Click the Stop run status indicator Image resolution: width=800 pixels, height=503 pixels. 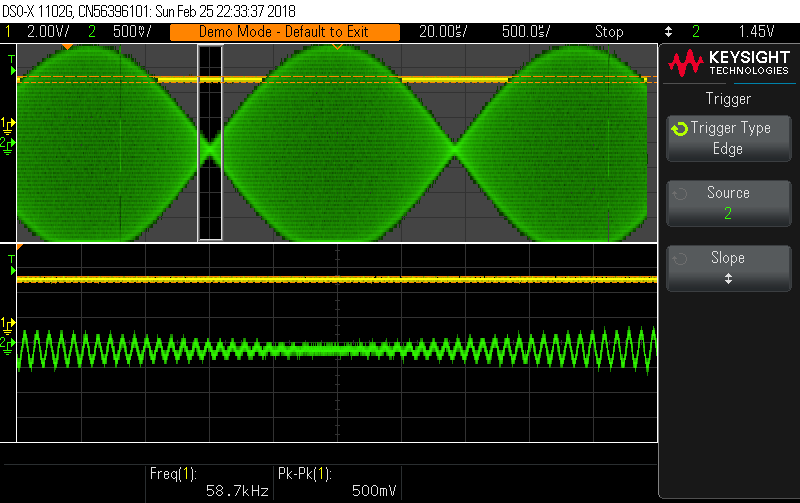[609, 32]
